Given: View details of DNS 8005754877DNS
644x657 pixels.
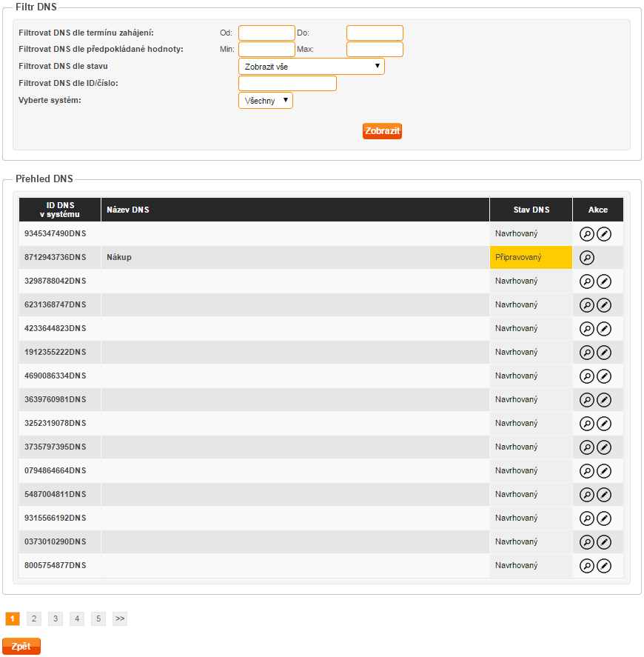Looking at the screenshot, I should pyautogui.click(x=587, y=566).
